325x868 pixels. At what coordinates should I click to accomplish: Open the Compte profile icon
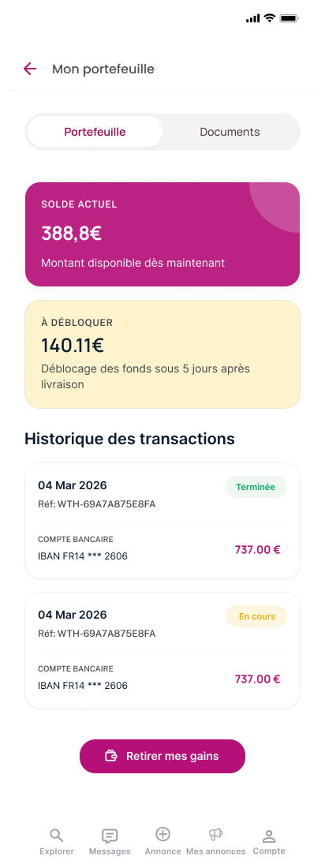point(269,836)
